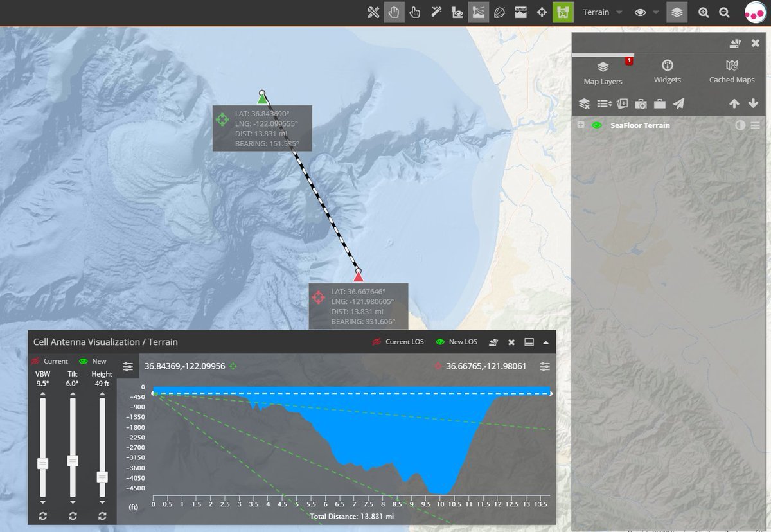Image resolution: width=771 pixels, height=532 pixels.
Task: Reset the Height slider with refresh icon
Action: tap(102, 516)
